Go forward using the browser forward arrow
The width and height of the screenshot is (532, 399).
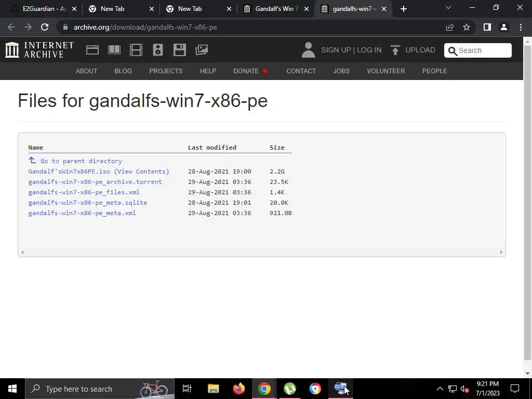pos(28,27)
